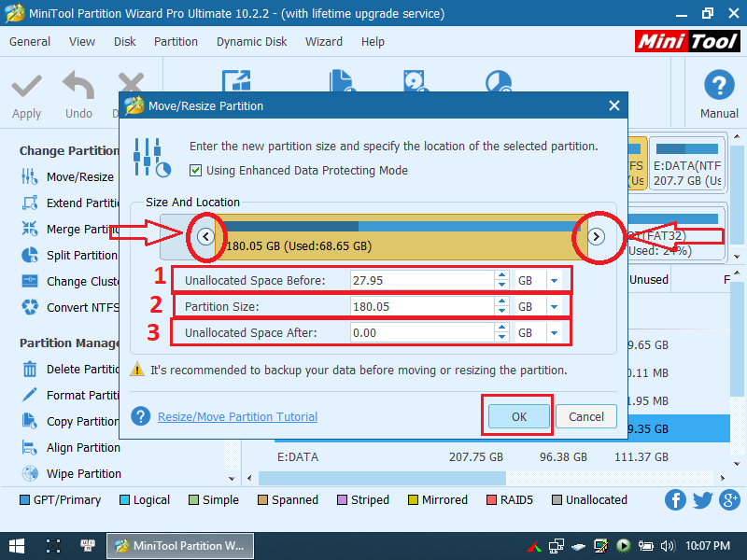747x560 pixels.
Task: Open Resize/Move Partition Tutorial link
Action: [237, 416]
